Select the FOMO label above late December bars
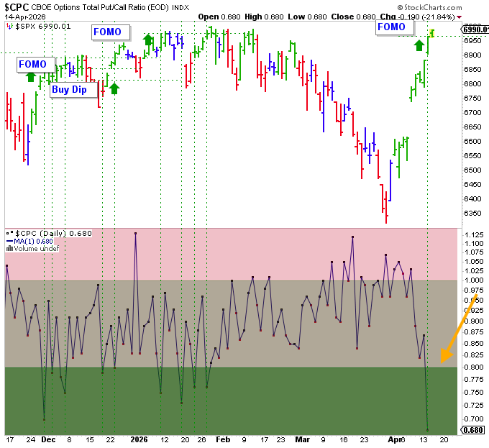This screenshot has height=448, width=489. [111, 32]
